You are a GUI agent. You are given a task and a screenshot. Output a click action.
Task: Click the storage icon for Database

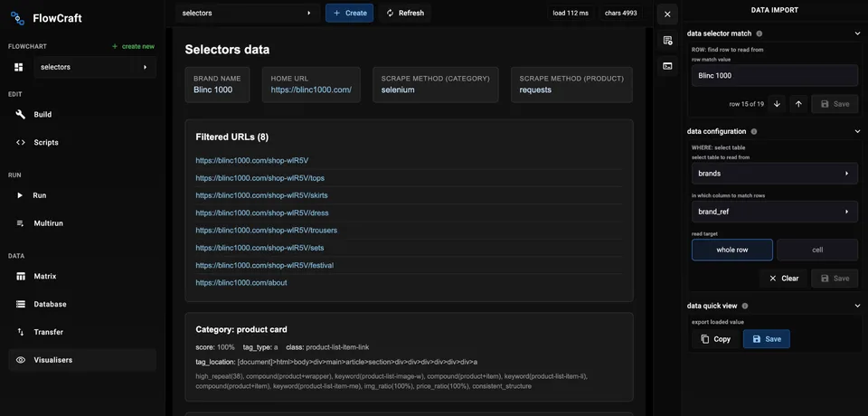coord(21,304)
